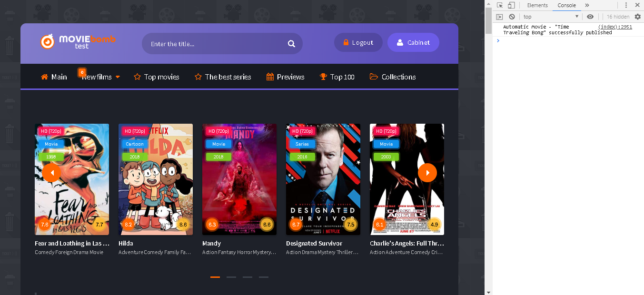Click the Series tag on Designated Survivor
Image resolution: width=644 pixels, height=295 pixels.
tap(302, 144)
